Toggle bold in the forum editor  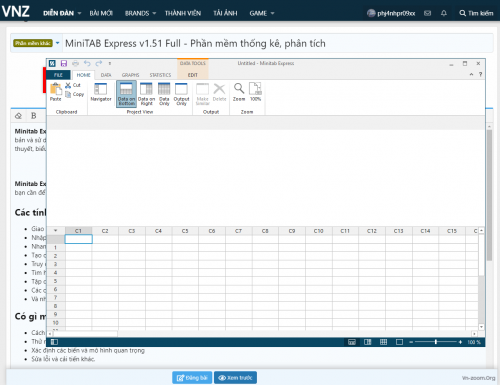pyautogui.click(x=33, y=116)
